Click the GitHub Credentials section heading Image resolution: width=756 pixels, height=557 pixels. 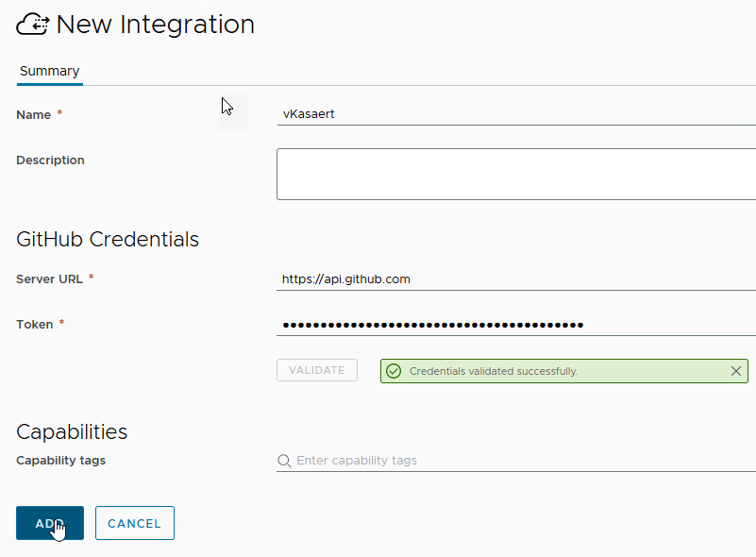coord(108,240)
